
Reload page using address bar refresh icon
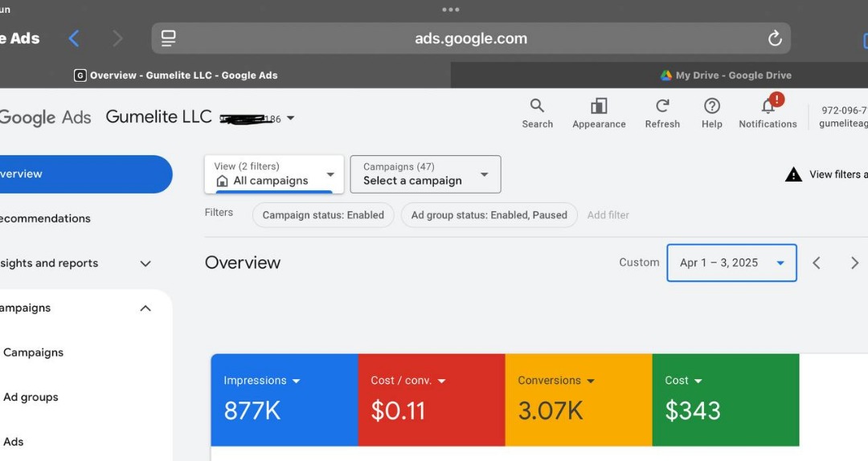coord(775,39)
